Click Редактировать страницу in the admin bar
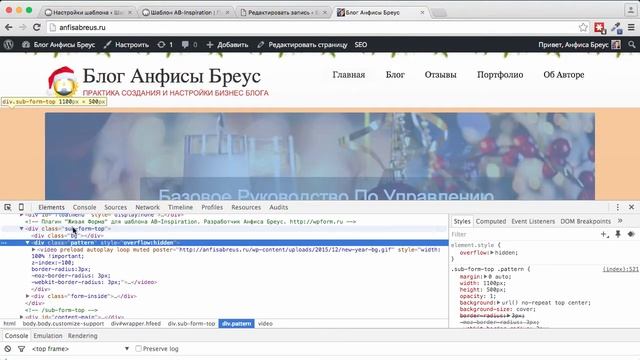This screenshot has height=360, width=640. pyautogui.click(x=302, y=45)
